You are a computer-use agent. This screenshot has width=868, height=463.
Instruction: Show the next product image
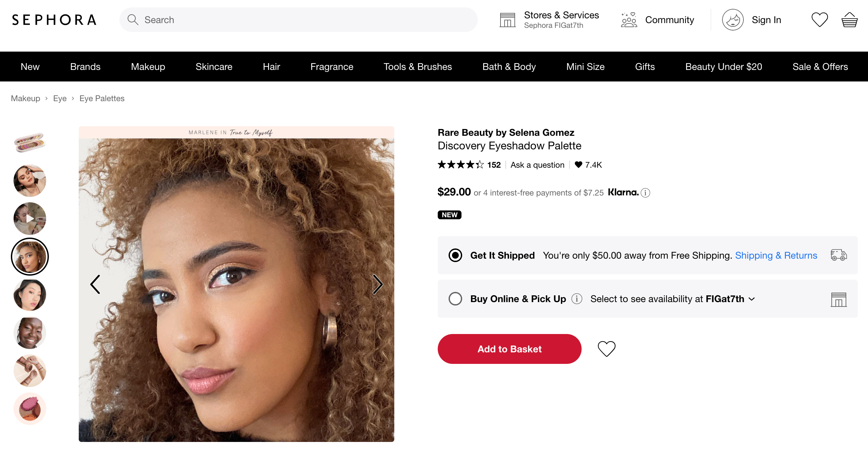pos(377,284)
